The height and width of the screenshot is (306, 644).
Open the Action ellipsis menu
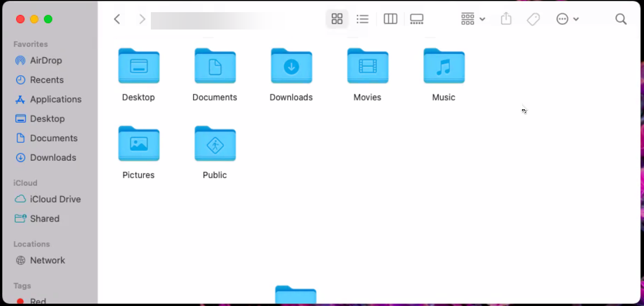click(567, 19)
